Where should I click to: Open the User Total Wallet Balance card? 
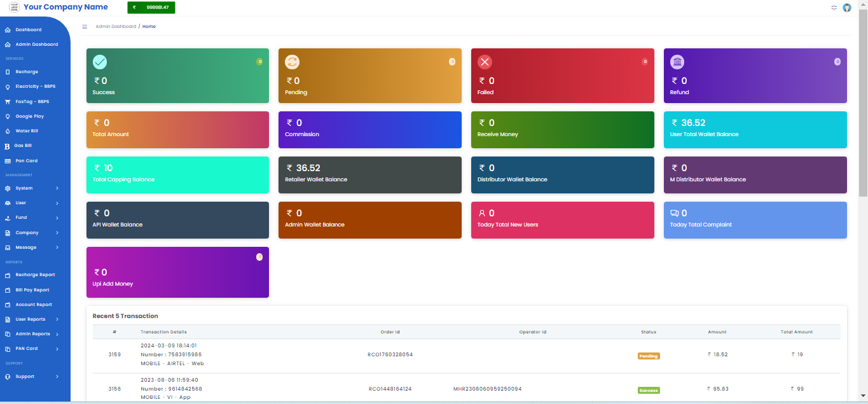[x=755, y=130]
